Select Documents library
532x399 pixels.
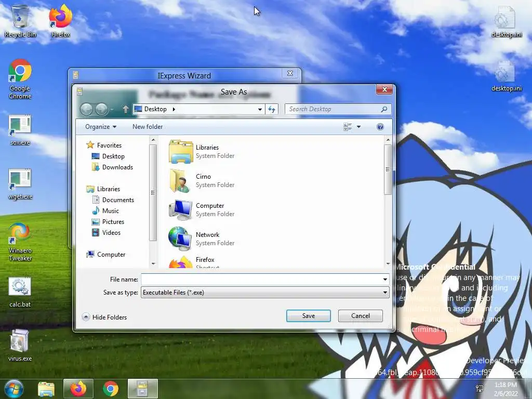[113, 200]
